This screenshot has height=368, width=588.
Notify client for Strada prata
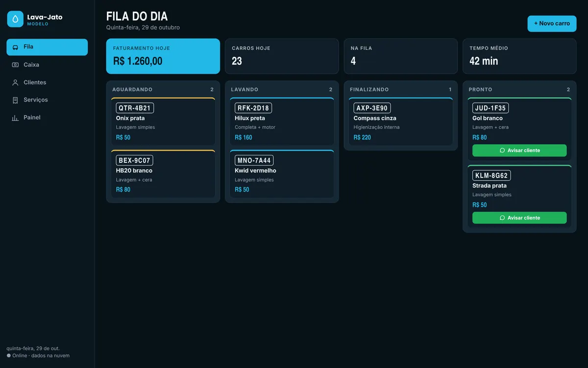click(x=519, y=218)
